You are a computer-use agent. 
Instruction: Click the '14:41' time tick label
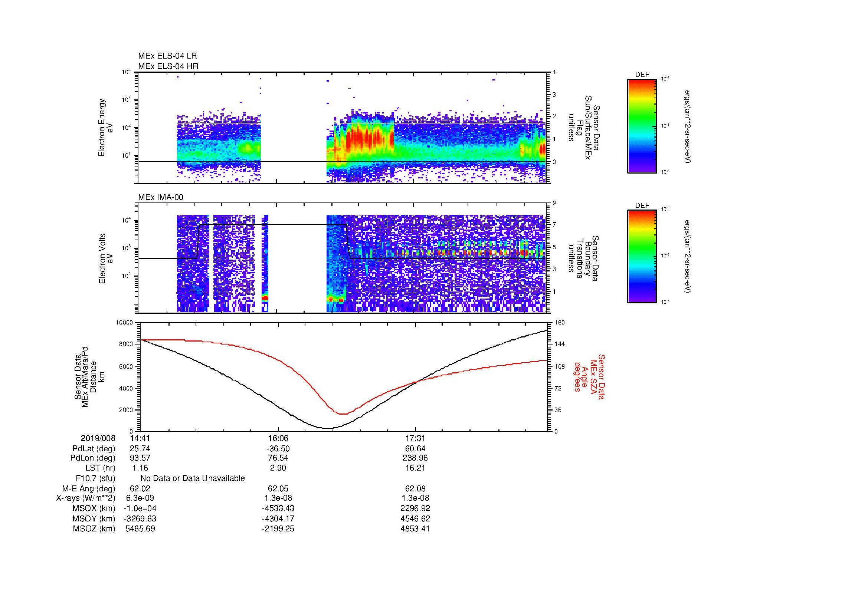click(140, 438)
